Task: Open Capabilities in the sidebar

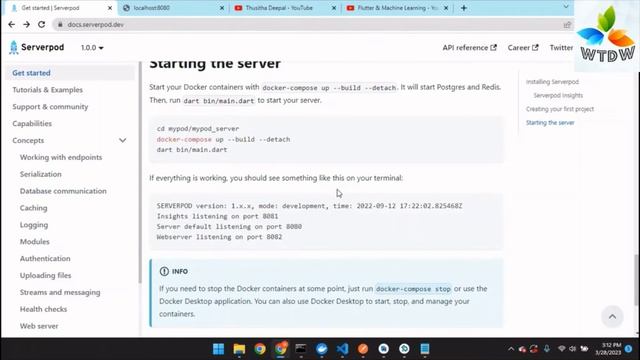Action: 32,123
